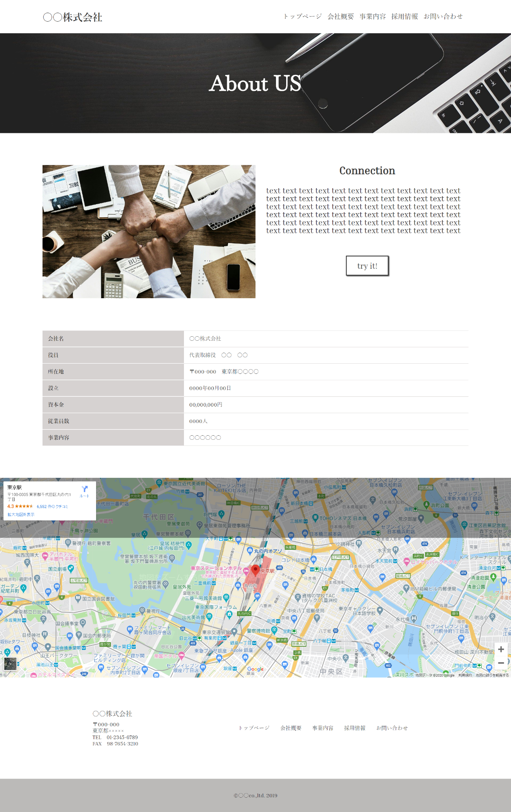Viewport: 511px width, 812px height.
Task: Open 拡大地図を表示 larger map link
Action: (x=21, y=515)
